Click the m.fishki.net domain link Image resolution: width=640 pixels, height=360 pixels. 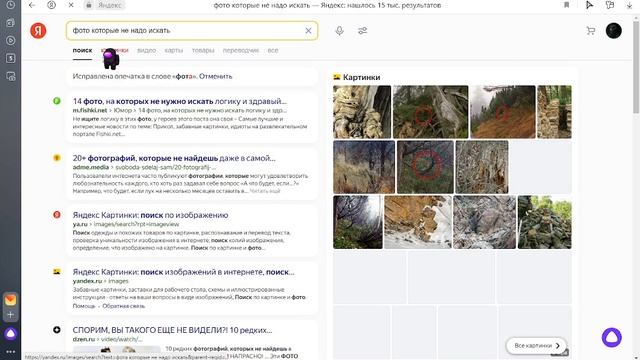90,110
